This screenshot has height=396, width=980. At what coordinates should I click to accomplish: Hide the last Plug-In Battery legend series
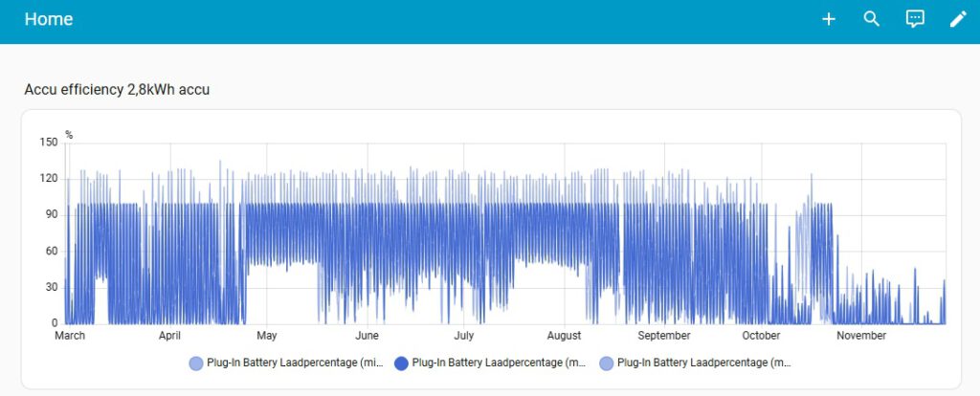(x=696, y=363)
